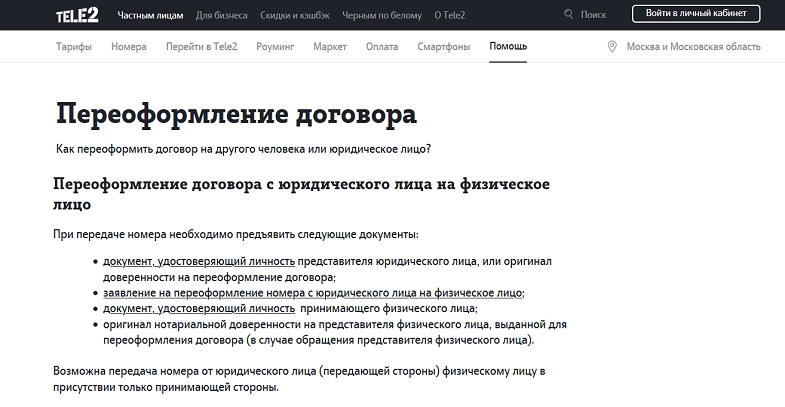Go to the Номера tab
This screenshot has height=407, width=785.
click(129, 47)
